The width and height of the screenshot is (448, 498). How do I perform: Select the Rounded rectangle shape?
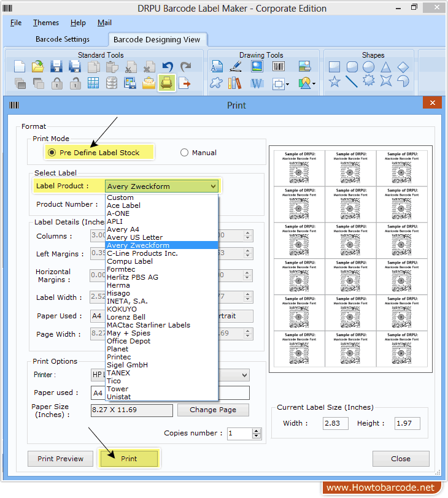point(352,67)
